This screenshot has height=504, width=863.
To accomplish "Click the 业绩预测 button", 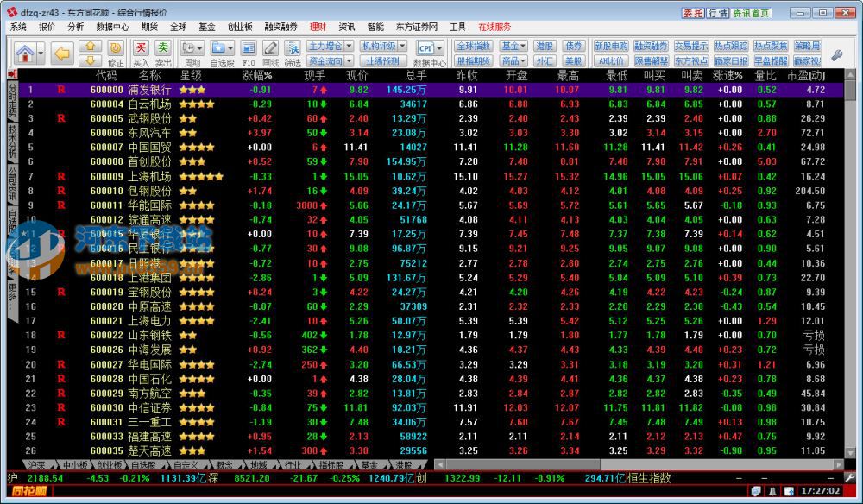I will (383, 60).
